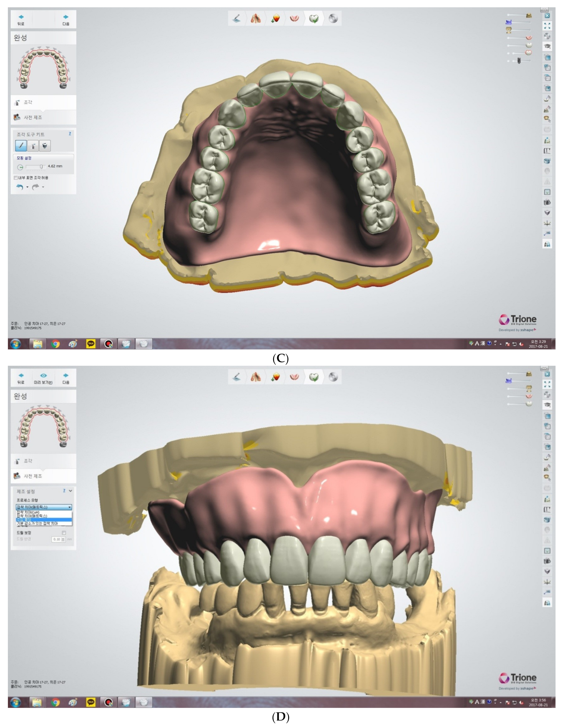Click the graduation cap tutorial icon in screenshot C
565x728 pixels.
547,46
